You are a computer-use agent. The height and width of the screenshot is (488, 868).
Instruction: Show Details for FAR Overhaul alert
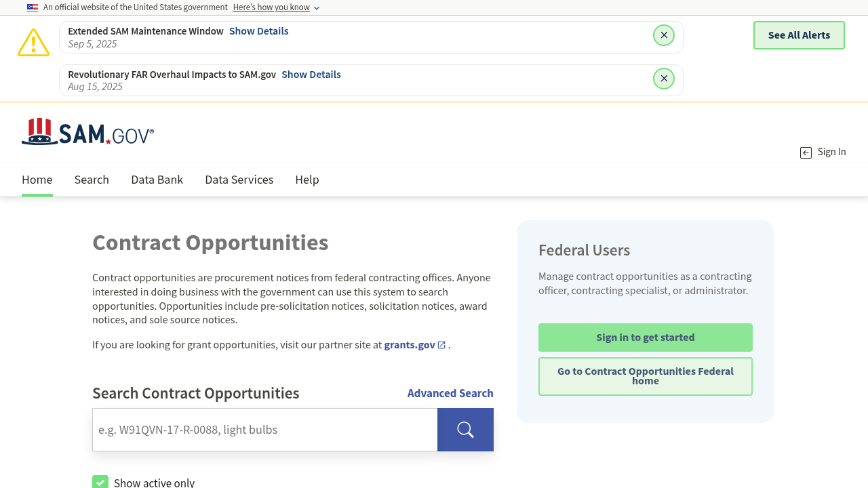pyautogui.click(x=311, y=75)
